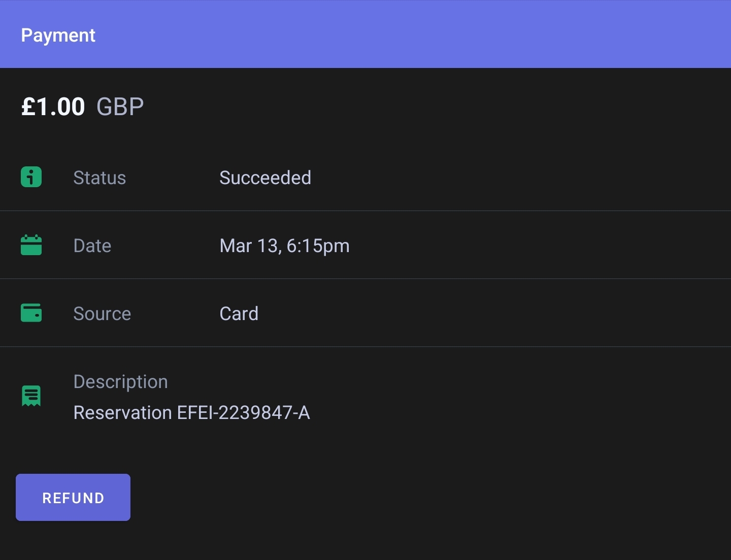Click empty space in the Status row

(x=508, y=178)
